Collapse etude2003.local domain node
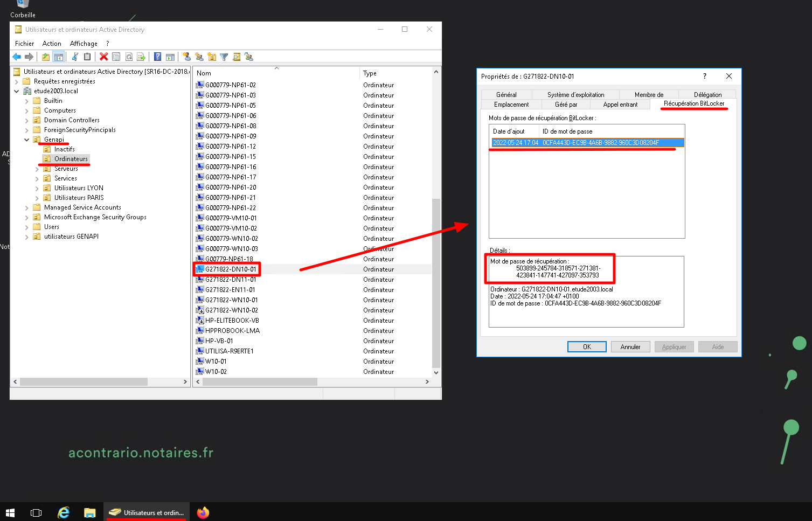812x521 pixels. 16,91
